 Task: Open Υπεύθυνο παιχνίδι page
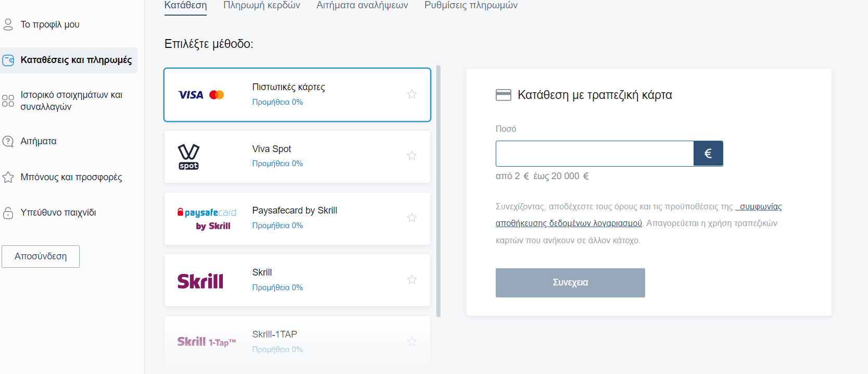[58, 213]
